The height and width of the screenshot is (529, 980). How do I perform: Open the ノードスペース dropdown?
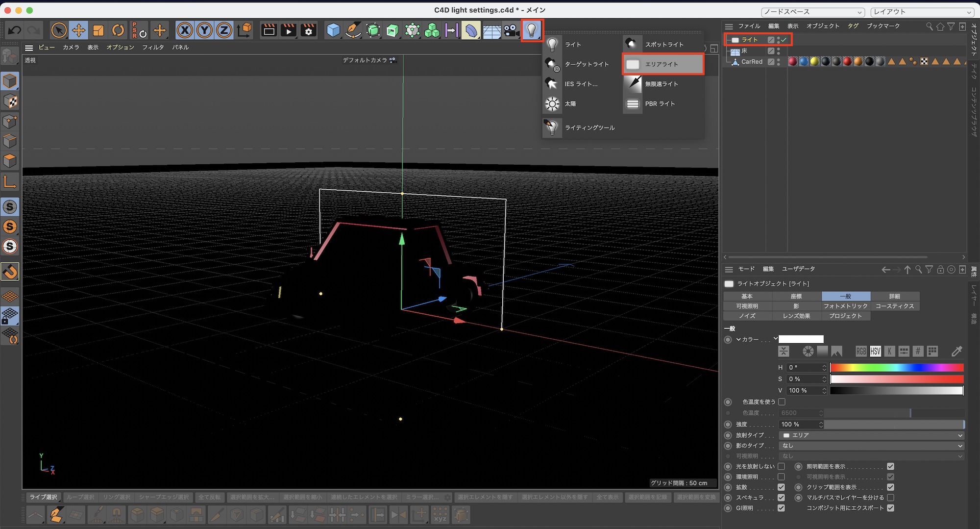[813, 12]
